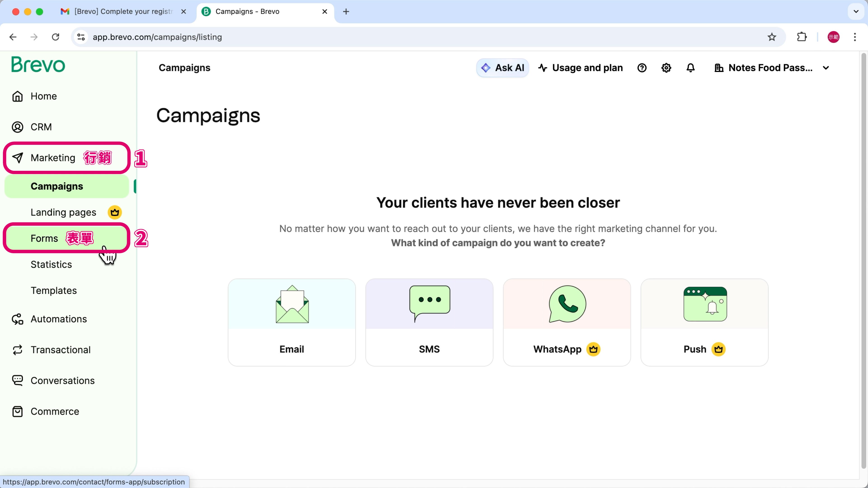Click the Brevo logo

(38, 65)
